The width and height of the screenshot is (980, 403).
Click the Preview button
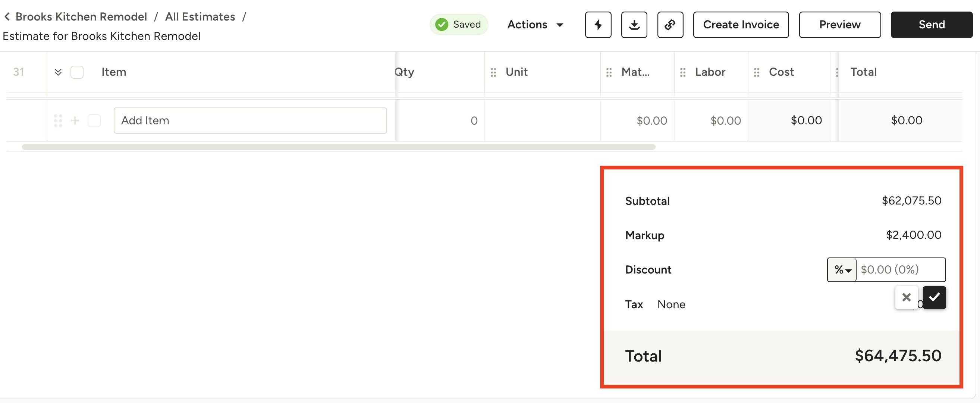(x=840, y=25)
